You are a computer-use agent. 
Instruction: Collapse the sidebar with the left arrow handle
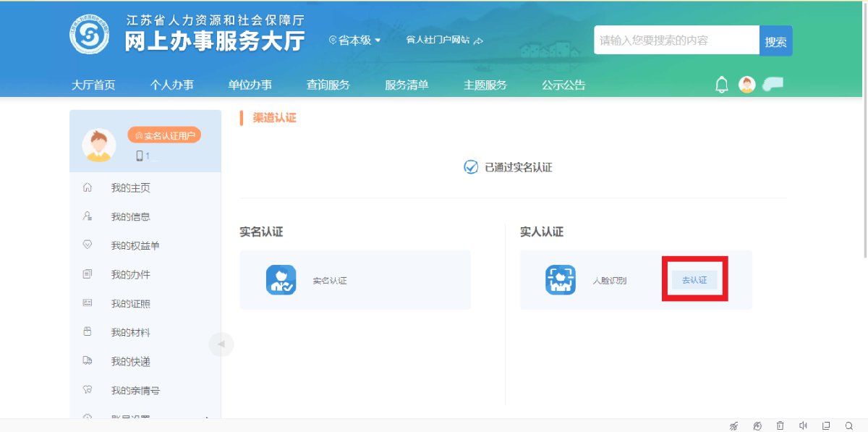(221, 344)
